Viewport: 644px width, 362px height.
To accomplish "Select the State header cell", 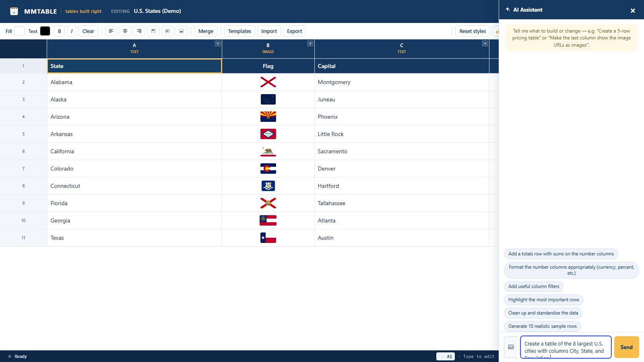I will (134, 66).
